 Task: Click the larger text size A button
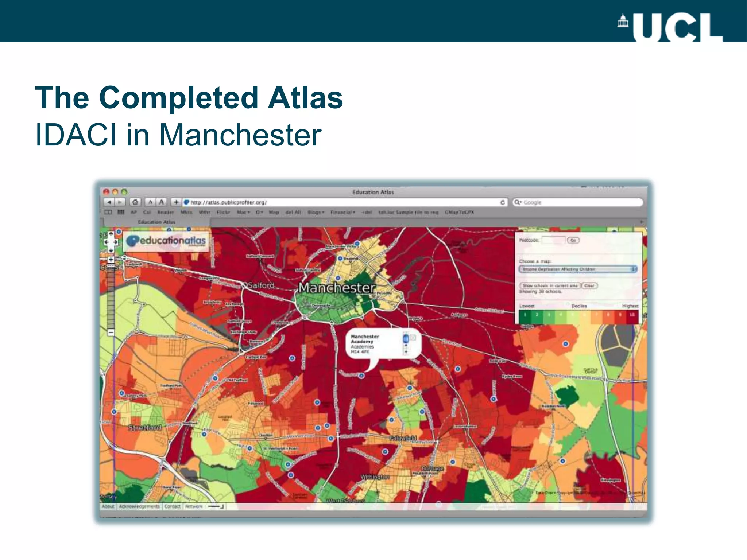[162, 202]
